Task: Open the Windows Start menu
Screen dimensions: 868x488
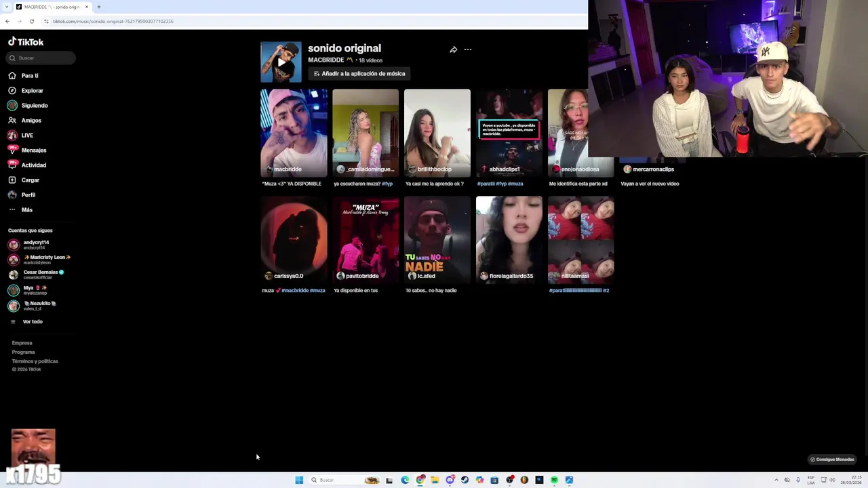Action: [x=299, y=480]
